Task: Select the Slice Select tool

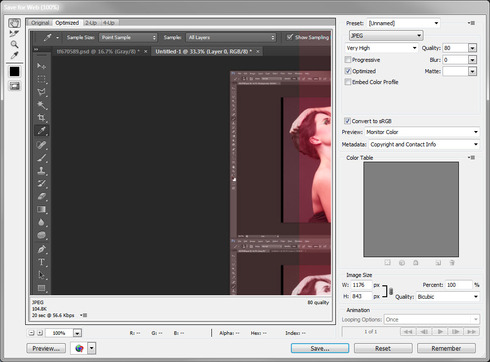Action: tap(14, 34)
